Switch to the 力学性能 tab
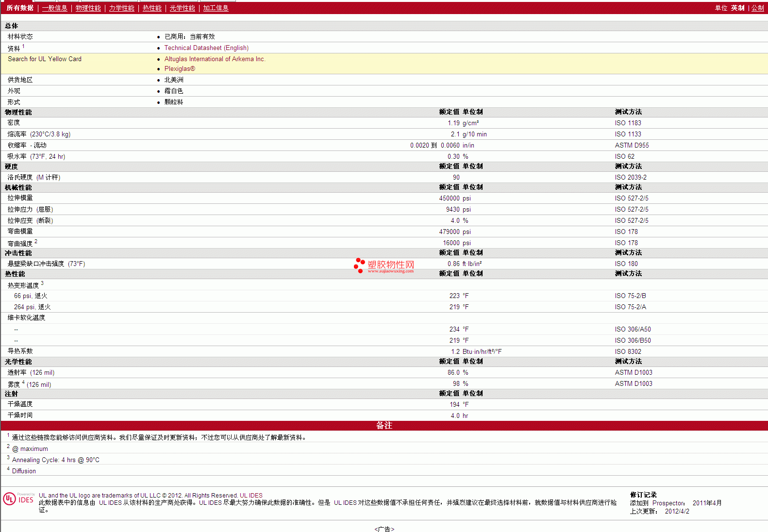Screen dimensions: 768x532 pyautogui.click(x=121, y=8)
